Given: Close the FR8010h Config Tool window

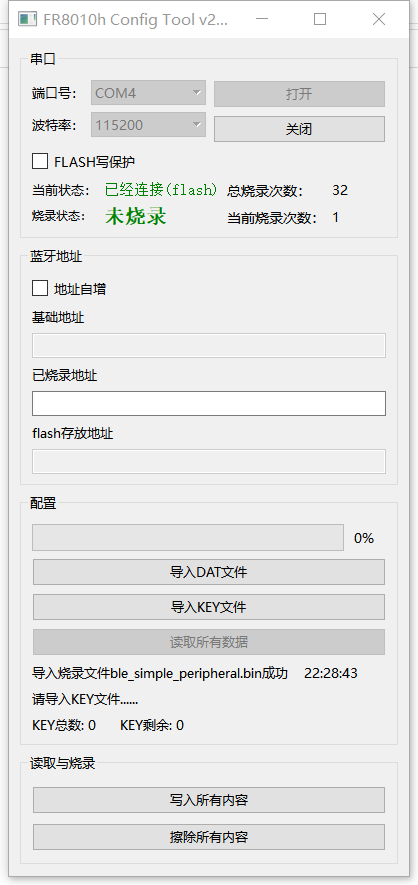Looking at the screenshot, I should (x=379, y=19).
